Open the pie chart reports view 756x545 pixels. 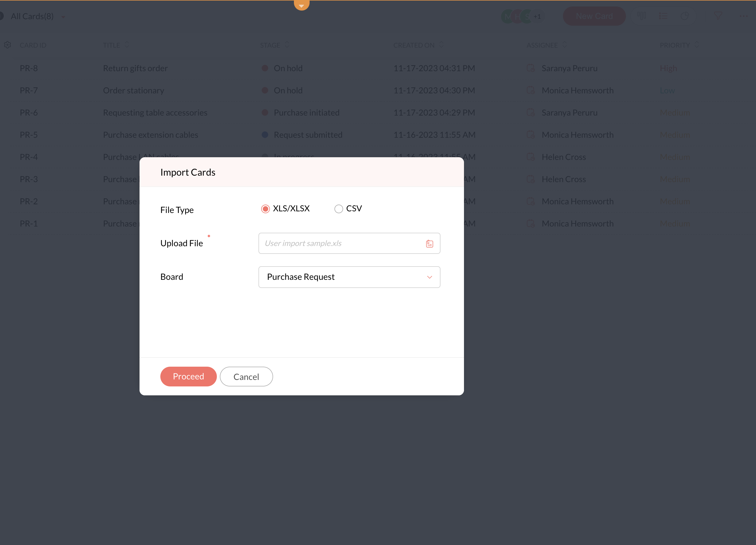pyautogui.click(x=684, y=16)
